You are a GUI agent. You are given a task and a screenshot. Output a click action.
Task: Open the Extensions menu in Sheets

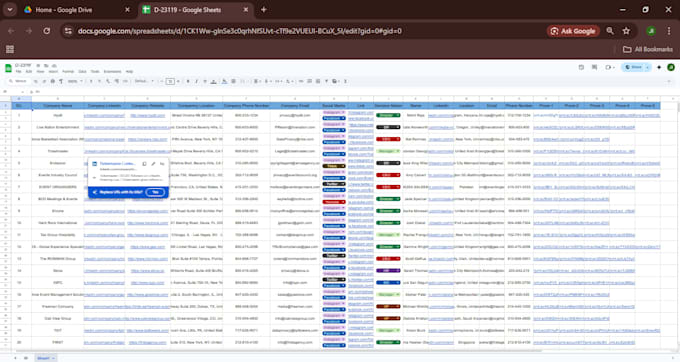click(x=112, y=72)
